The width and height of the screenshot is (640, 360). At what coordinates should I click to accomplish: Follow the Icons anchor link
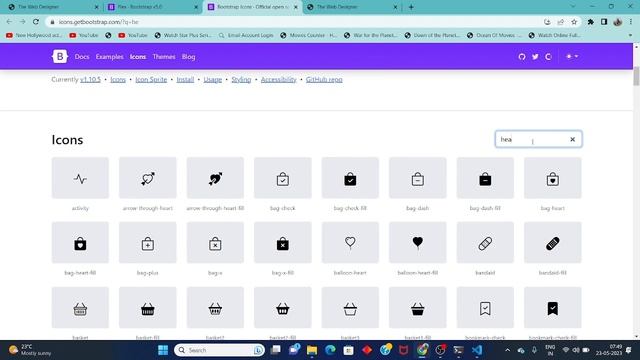[118, 80]
